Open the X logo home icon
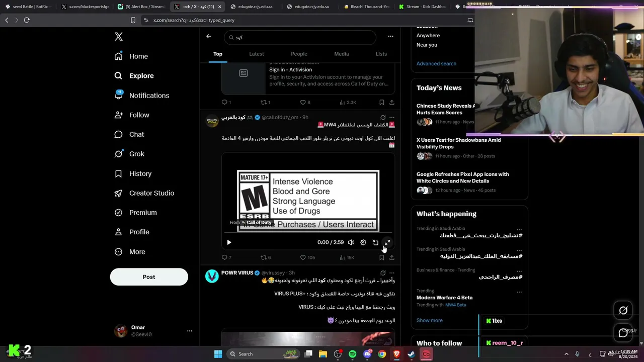Image resolution: width=644 pixels, height=362 pixels. pyautogui.click(x=119, y=37)
